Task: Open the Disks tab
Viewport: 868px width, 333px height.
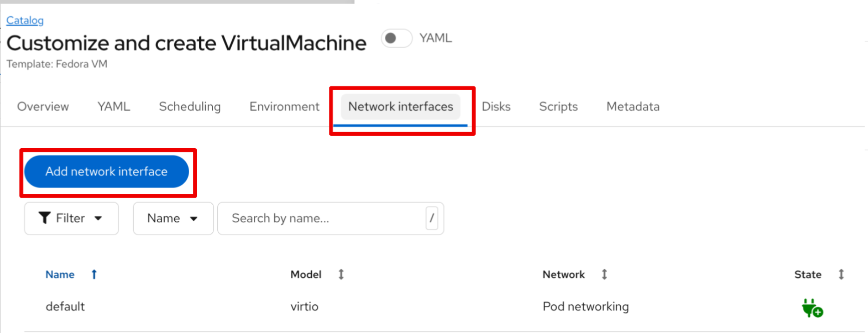Action: [496, 107]
